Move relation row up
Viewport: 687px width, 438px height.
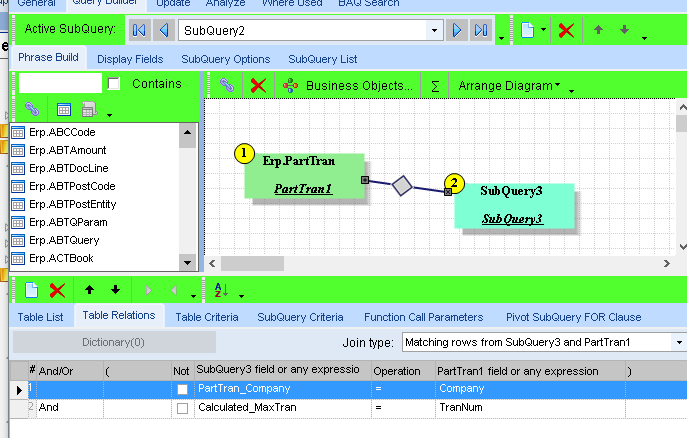(89, 290)
